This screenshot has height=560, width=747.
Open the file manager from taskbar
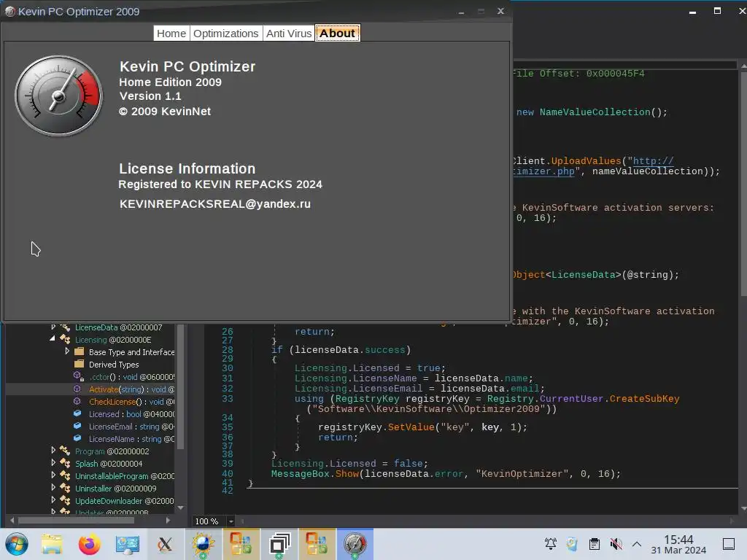(52, 544)
